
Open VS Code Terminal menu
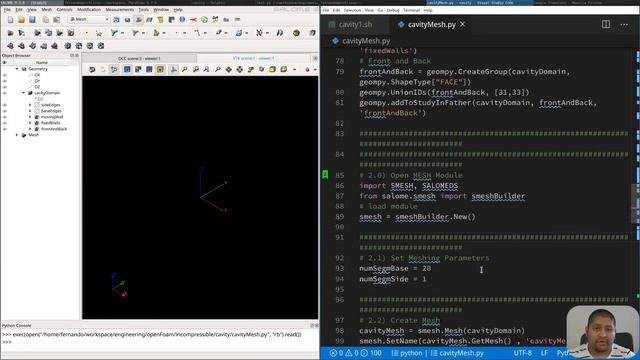pyautogui.click(x=411, y=10)
